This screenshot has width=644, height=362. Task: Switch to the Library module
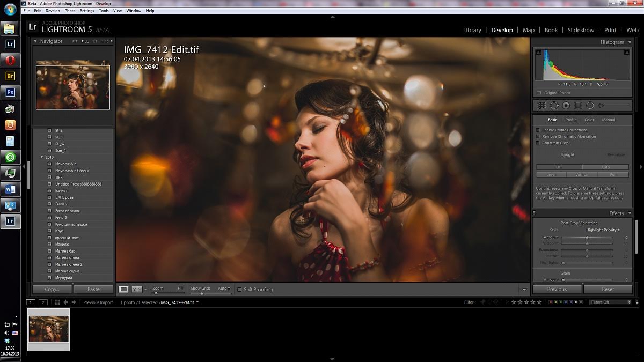472,30
